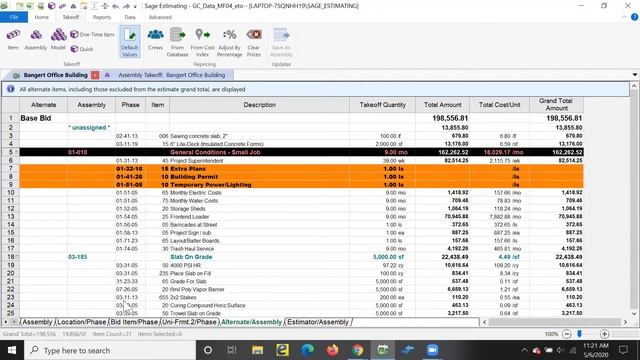Viewport: 640px width, 360px height.
Task: Open the File menu
Action: click(x=14, y=17)
